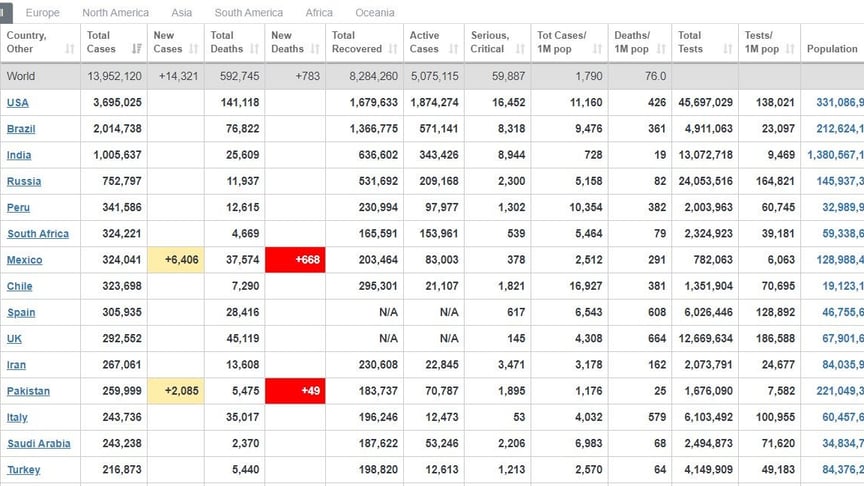Open the Oceania continent tab

pyautogui.click(x=374, y=13)
